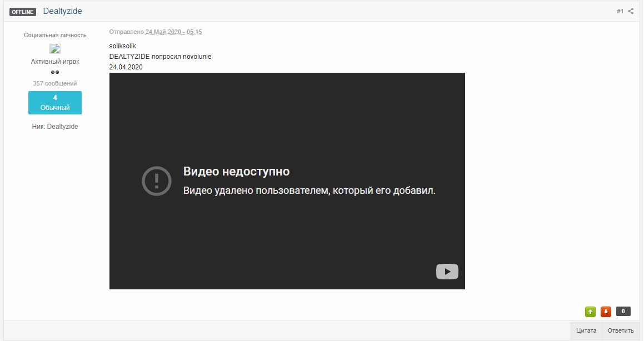The image size is (644, 341).
Task: Click the post timestamp 24 Май 2020 - 05:15
Action: [x=173, y=32]
